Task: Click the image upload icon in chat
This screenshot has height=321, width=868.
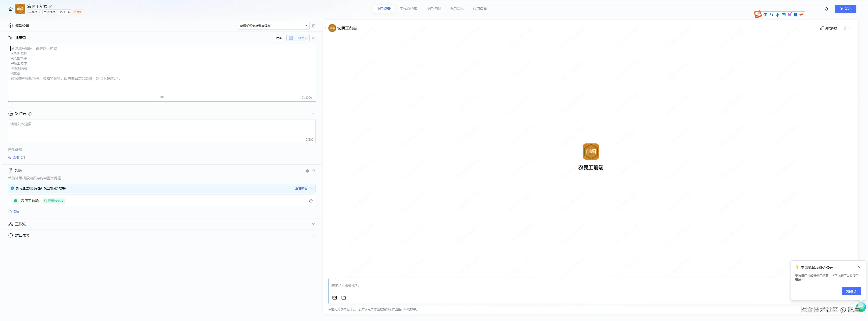Action: pyautogui.click(x=334, y=298)
